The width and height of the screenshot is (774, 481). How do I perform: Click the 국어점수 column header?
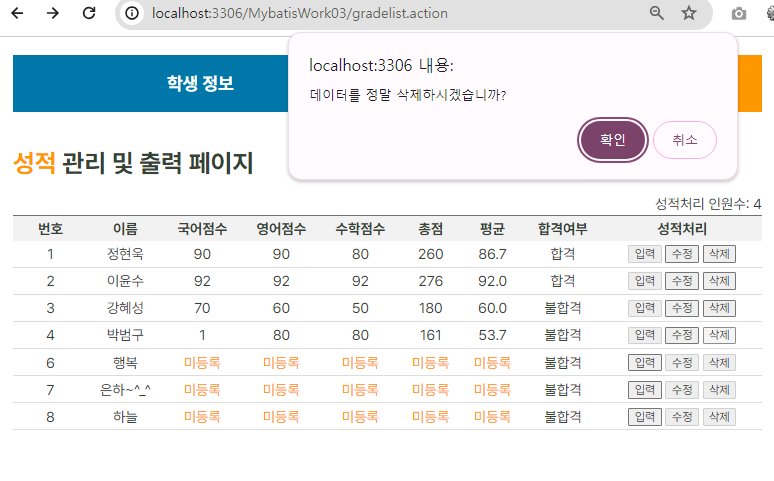[x=202, y=229]
